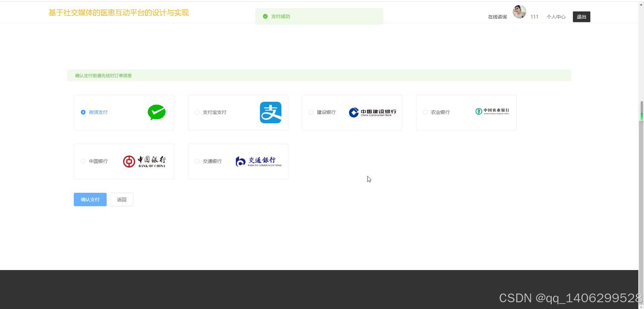Select the 中国银行 radio button
644x309 pixels.
[x=83, y=161]
